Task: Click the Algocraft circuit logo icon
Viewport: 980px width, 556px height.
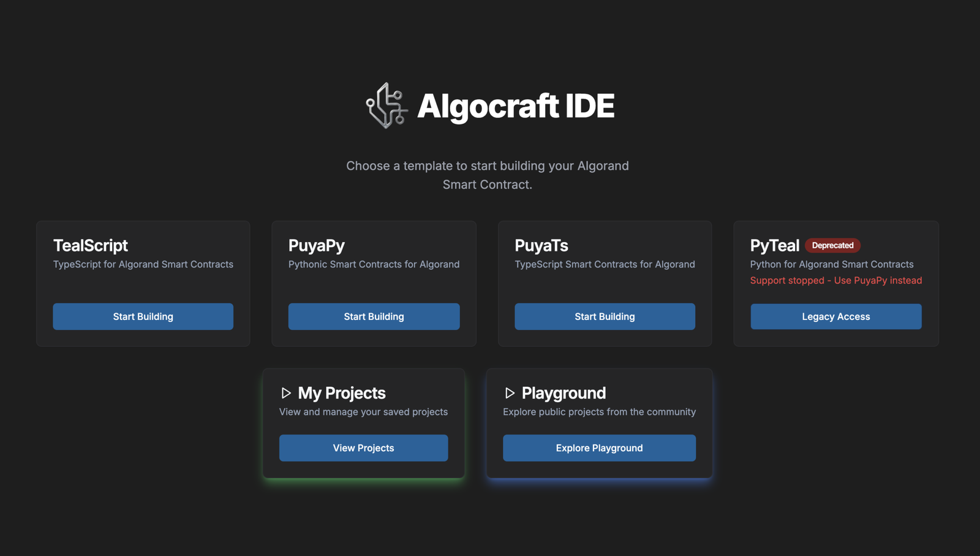Action: click(x=386, y=105)
